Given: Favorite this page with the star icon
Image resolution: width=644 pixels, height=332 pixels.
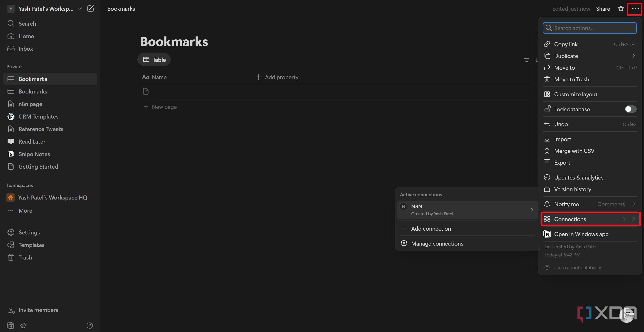Looking at the screenshot, I should [621, 8].
